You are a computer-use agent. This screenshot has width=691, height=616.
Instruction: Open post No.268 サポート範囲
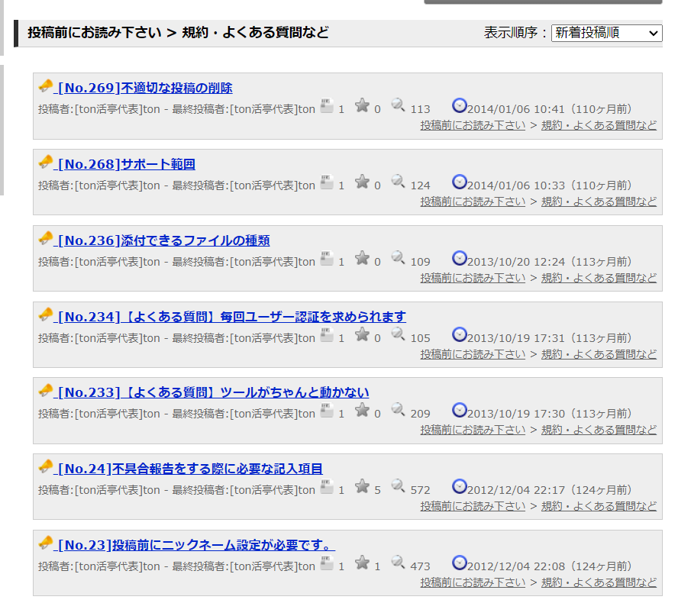(127, 164)
